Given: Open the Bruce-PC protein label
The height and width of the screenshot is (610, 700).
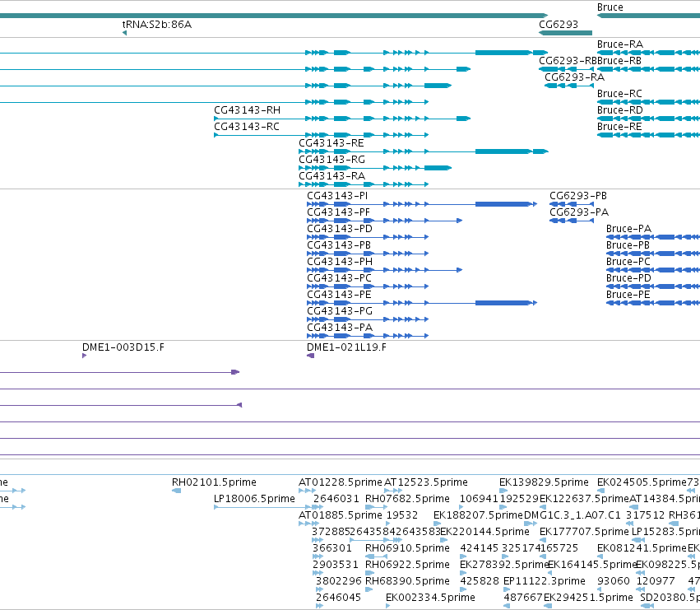Looking at the screenshot, I should pyautogui.click(x=628, y=263).
